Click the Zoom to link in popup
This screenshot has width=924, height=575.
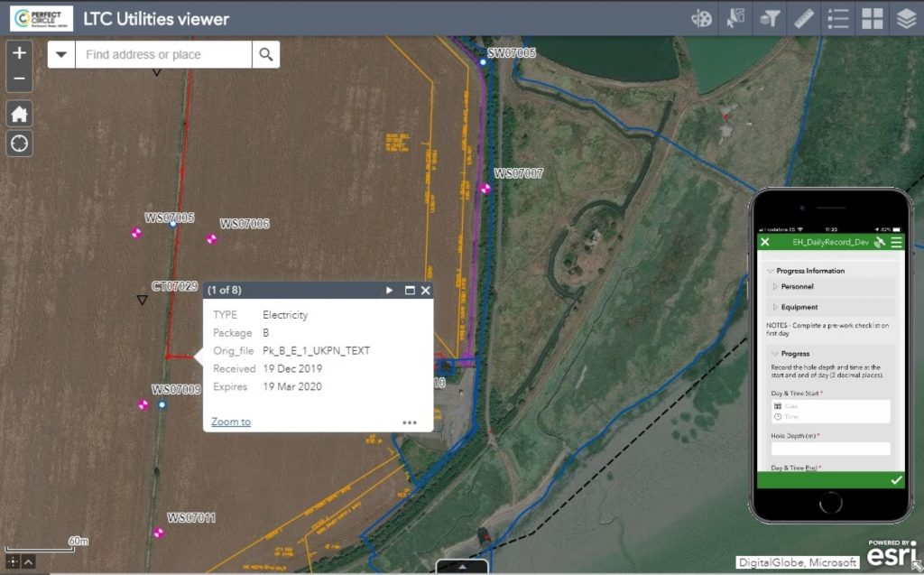(x=231, y=422)
